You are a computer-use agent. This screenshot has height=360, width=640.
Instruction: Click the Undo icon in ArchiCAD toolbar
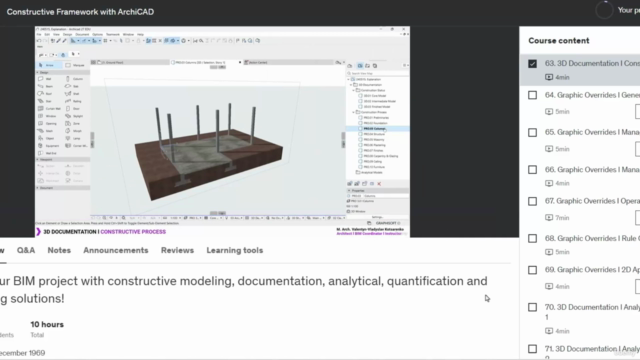pyautogui.click(x=39, y=41)
